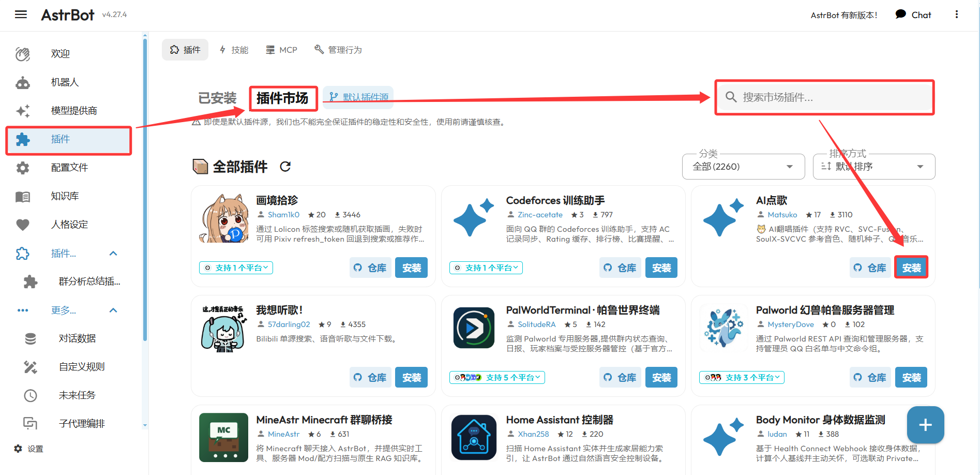This screenshot has width=980, height=475.
Task: Open author SolitudeRA link
Action: [x=536, y=324]
